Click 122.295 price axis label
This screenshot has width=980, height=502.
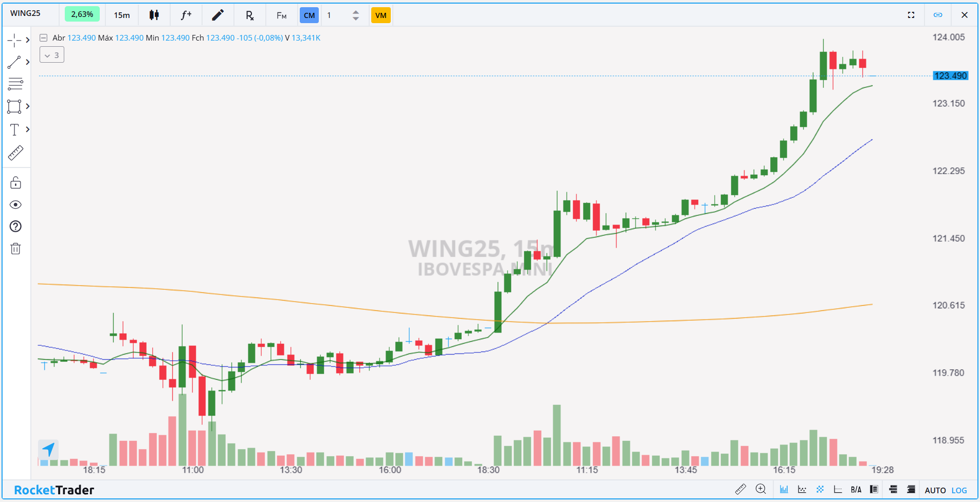tap(949, 171)
